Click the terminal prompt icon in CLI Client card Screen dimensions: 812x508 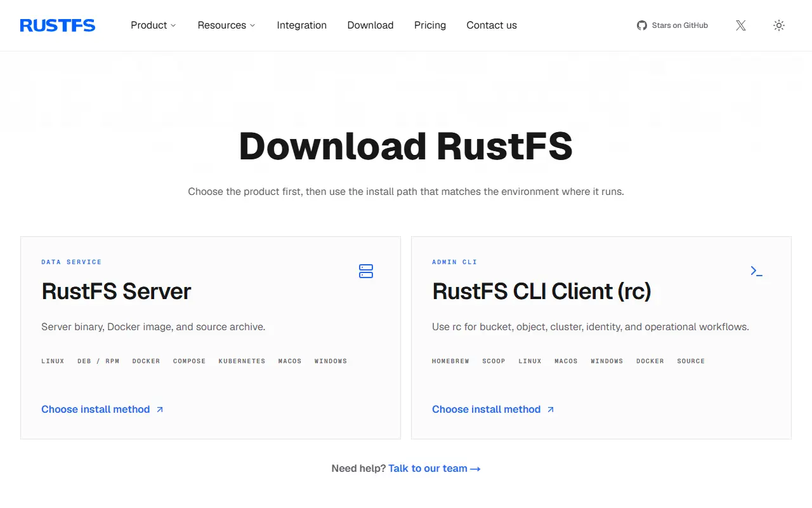pyautogui.click(x=756, y=271)
